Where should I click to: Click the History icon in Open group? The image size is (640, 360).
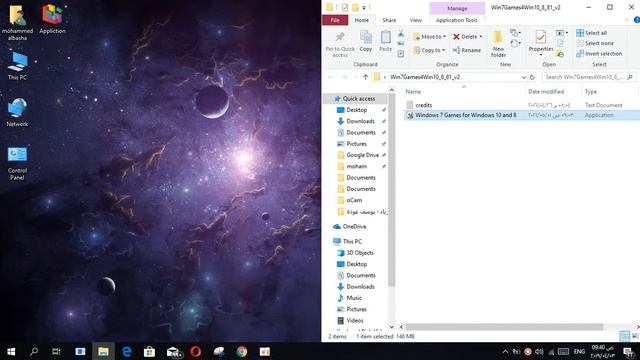coord(560,54)
